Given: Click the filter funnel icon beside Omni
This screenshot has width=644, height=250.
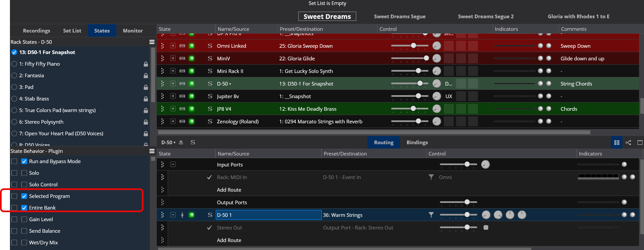Looking at the screenshot, I should coord(431,177).
